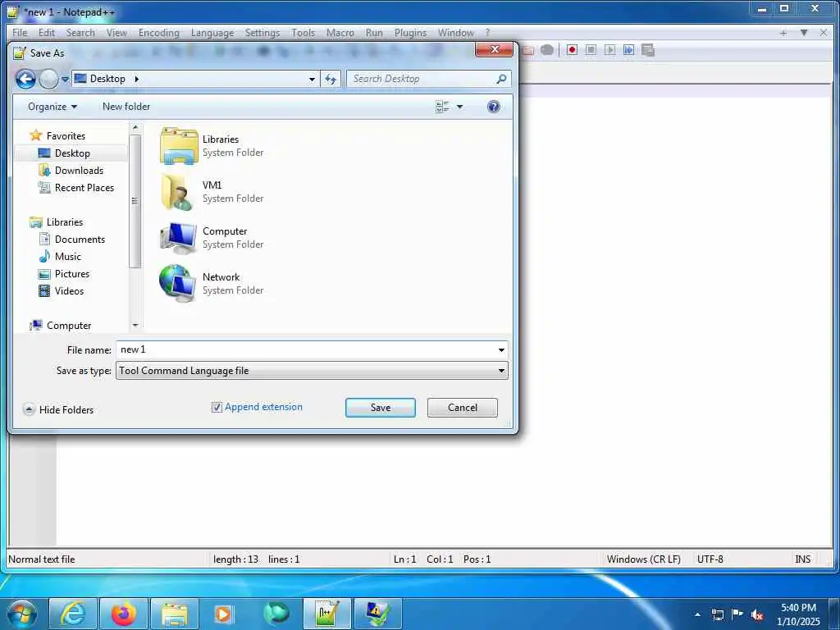Click the Notepad++ taskbar icon
Viewport: 840px width, 630px height.
point(327,614)
